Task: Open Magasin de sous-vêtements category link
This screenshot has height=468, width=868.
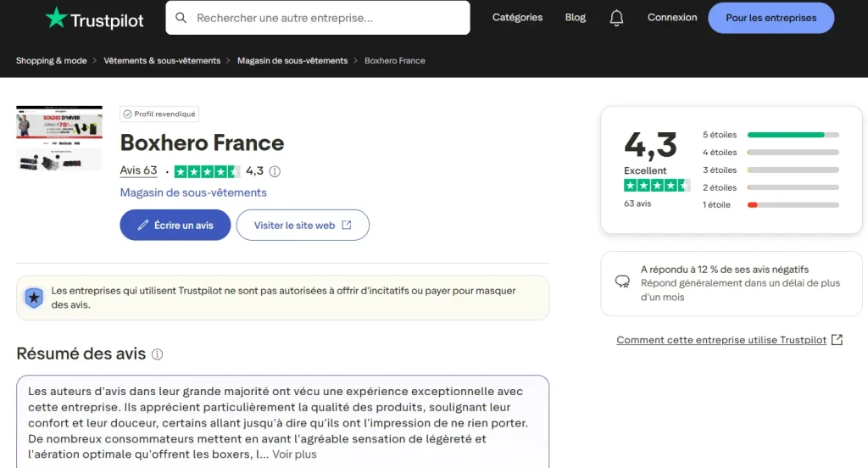Action: click(x=193, y=192)
